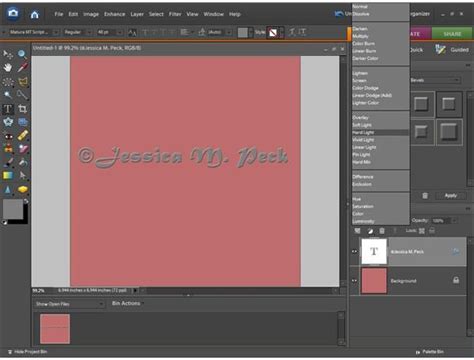Select the Healing Brush bandage tool
The image size is (474, 360).
click(22, 136)
